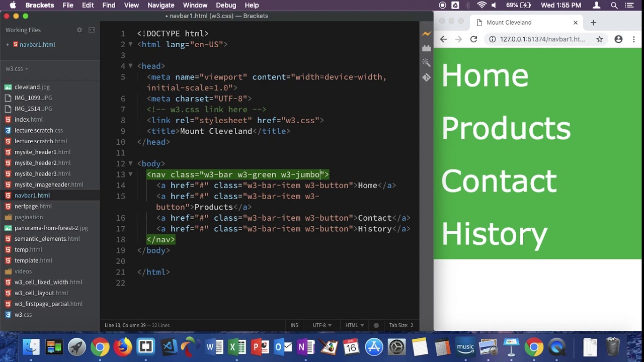The width and height of the screenshot is (644, 362).
Task: Open Outlook from the dock
Action: 283,347
